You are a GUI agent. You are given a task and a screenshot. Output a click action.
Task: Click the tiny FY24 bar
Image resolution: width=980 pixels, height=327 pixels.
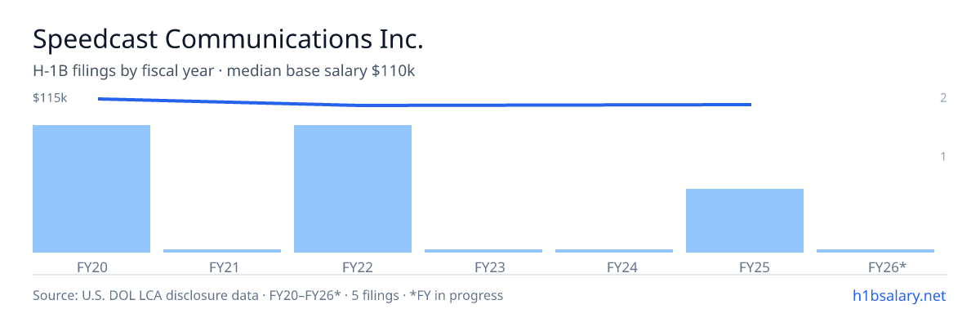(614, 251)
